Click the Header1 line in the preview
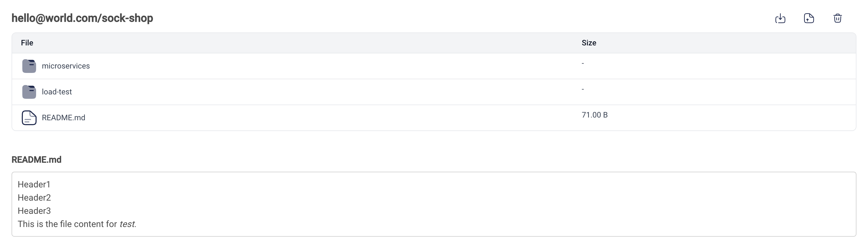The image size is (868, 246). [x=34, y=184]
